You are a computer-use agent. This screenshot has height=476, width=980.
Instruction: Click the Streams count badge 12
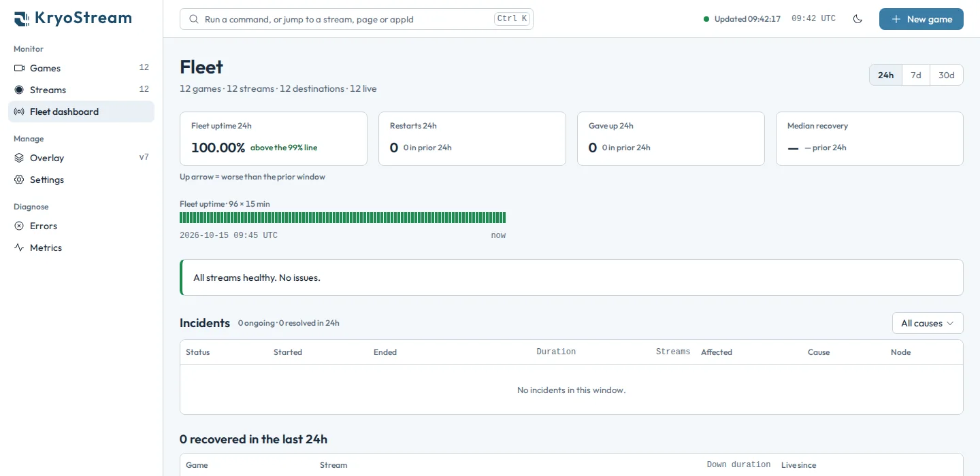click(x=144, y=89)
